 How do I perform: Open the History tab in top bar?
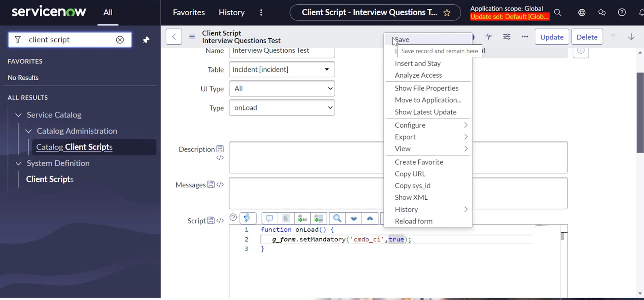click(231, 12)
